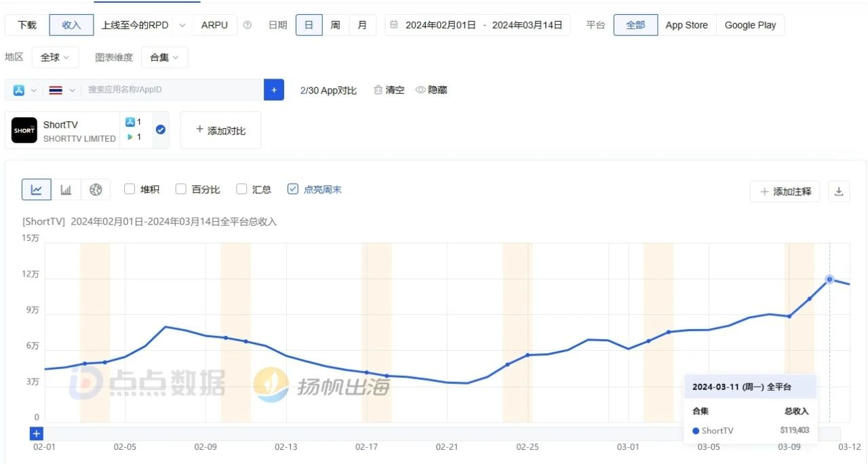The width and height of the screenshot is (868, 464).
Task: Click the blue plus icon to add an app
Action: [274, 89]
